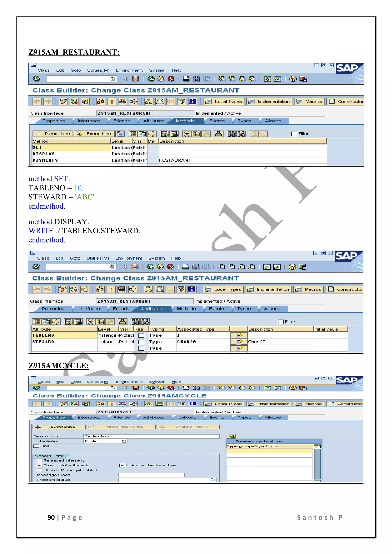
Task: Click Find binoculars icon in the Methods-tab window toolbar
Action: point(197,79)
